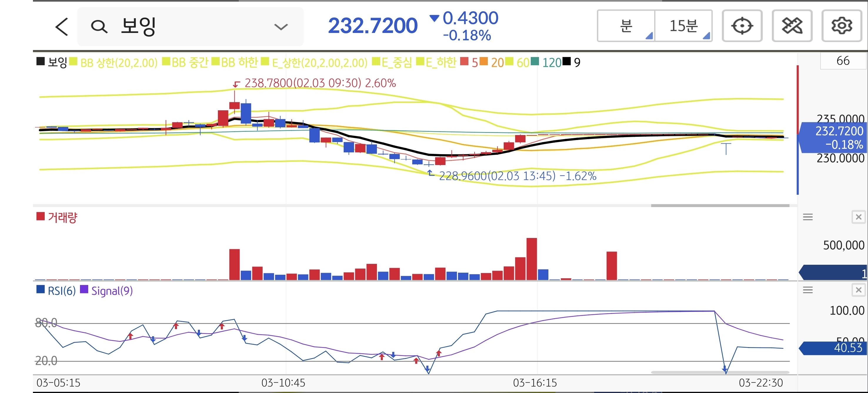Open the 분 period type dropdown
Screen dimensions: 868x393
pyautogui.click(x=626, y=26)
